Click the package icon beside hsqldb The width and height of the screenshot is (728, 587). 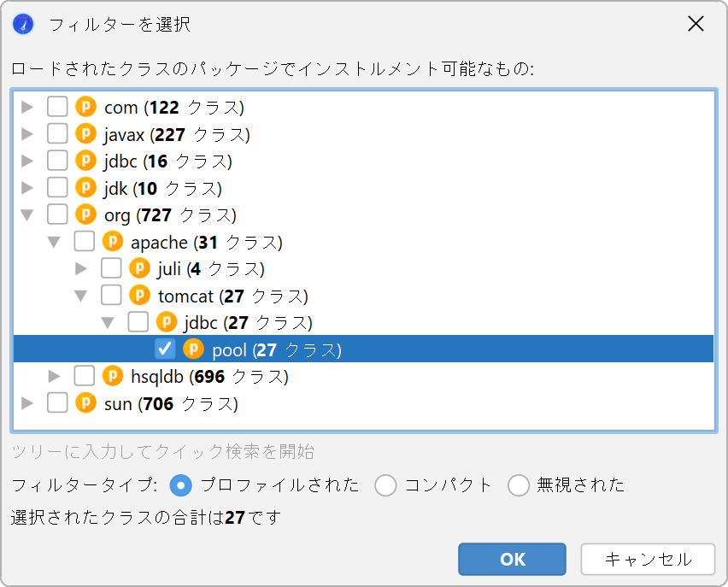[x=112, y=376]
